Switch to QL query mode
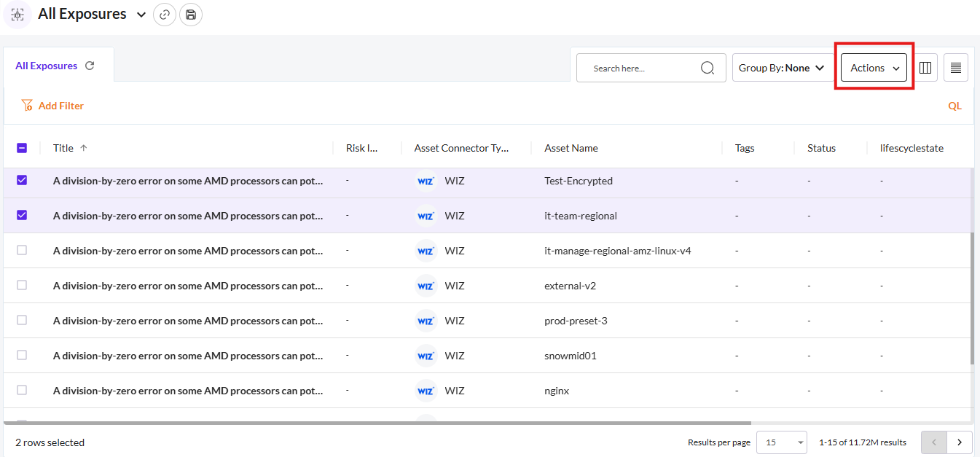The height and width of the screenshot is (457, 980). [954, 106]
